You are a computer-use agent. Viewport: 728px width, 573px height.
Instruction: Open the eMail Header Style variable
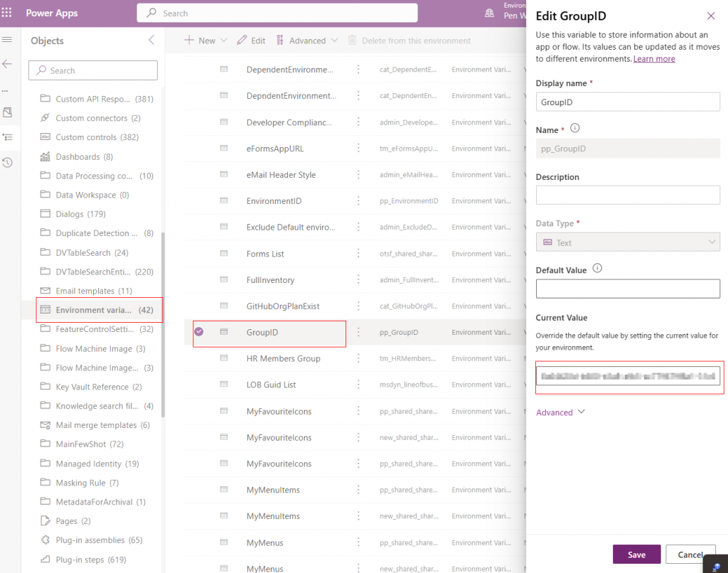(281, 175)
